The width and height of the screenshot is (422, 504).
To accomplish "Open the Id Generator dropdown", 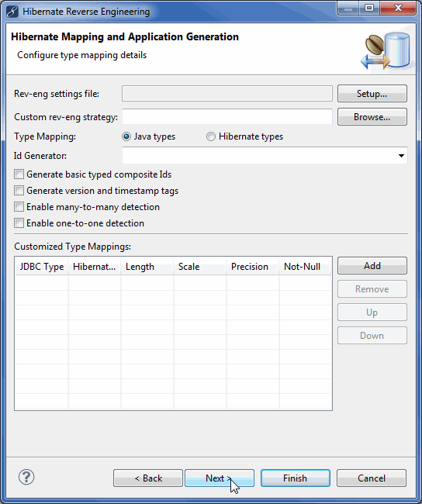I will tap(265, 156).
